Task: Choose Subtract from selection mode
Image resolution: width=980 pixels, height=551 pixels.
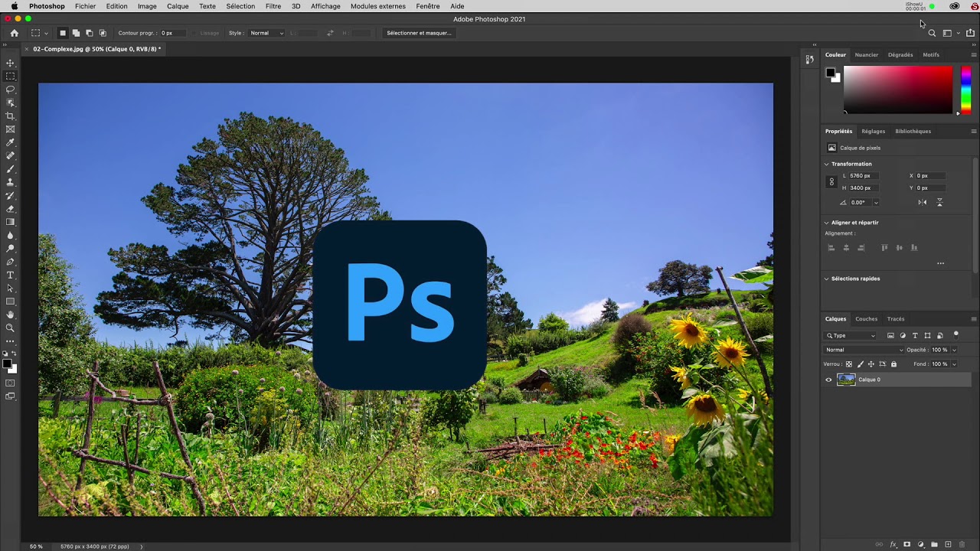Action: [x=89, y=33]
